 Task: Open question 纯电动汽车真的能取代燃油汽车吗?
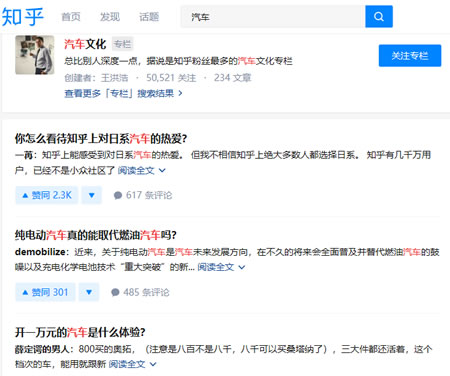pos(96,235)
